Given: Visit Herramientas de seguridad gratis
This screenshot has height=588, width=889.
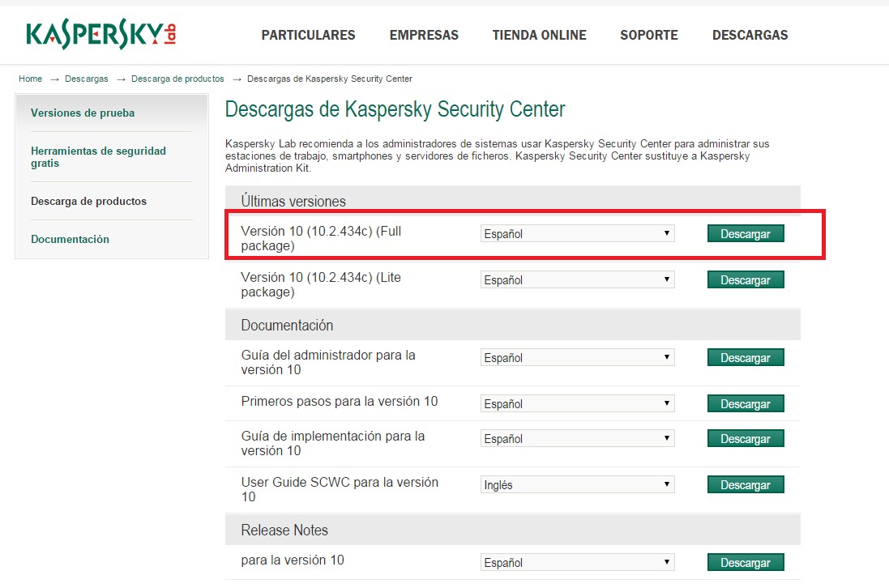Looking at the screenshot, I should [98, 157].
